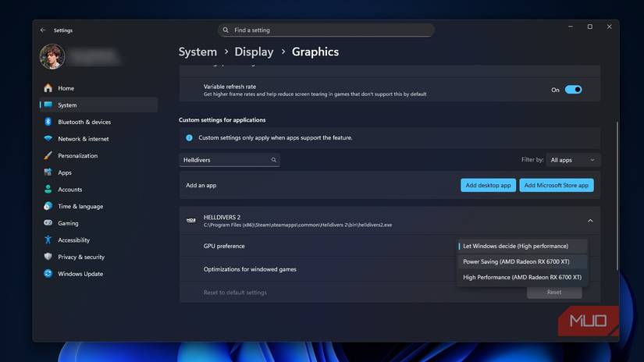
Task: Click the Bluetooth icon in sidebar
Action: pos(48,122)
